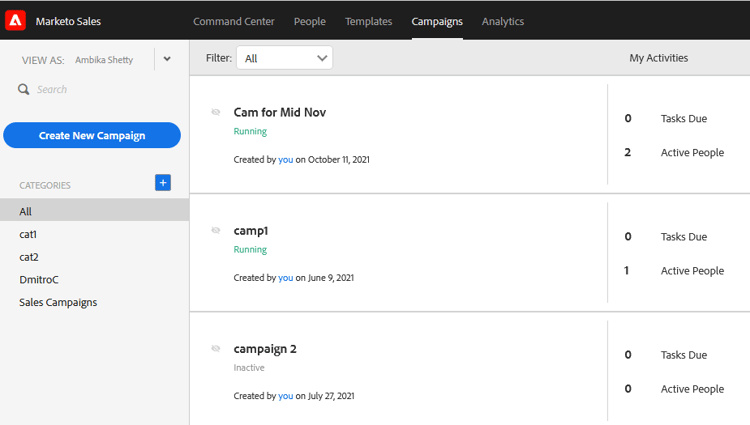Open the Analytics tab
Image resolution: width=750 pixels, height=425 pixels.
click(503, 21)
